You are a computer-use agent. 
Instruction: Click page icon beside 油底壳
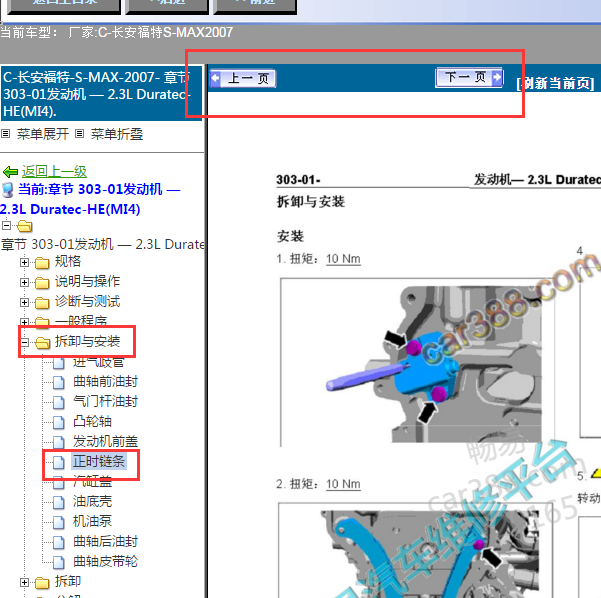coord(59,502)
